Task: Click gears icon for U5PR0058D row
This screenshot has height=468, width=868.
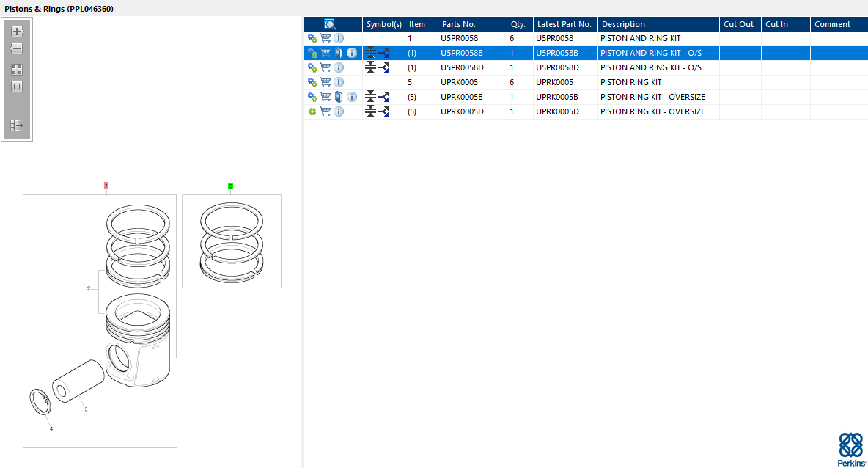Action: [x=312, y=67]
